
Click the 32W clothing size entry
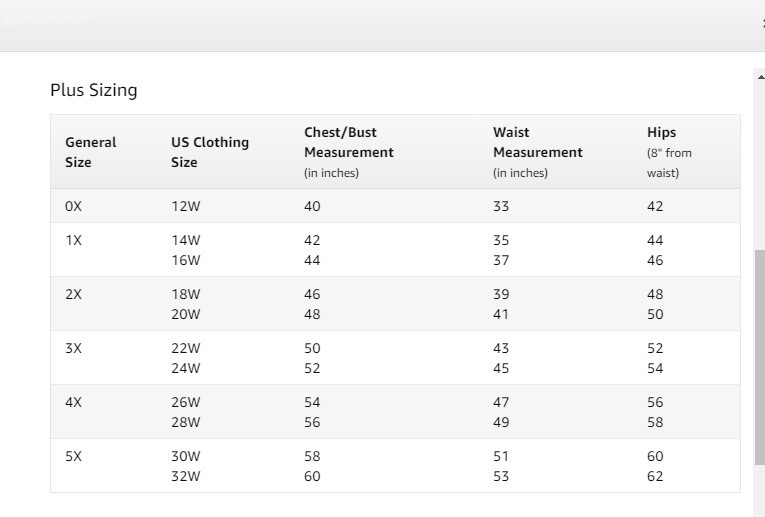[186, 476]
